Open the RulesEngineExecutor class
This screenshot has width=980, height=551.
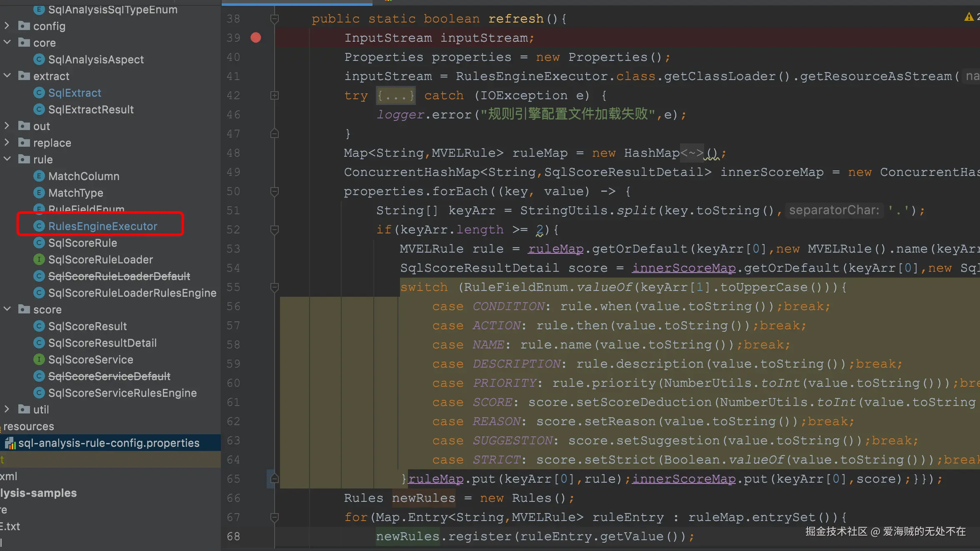[102, 226]
